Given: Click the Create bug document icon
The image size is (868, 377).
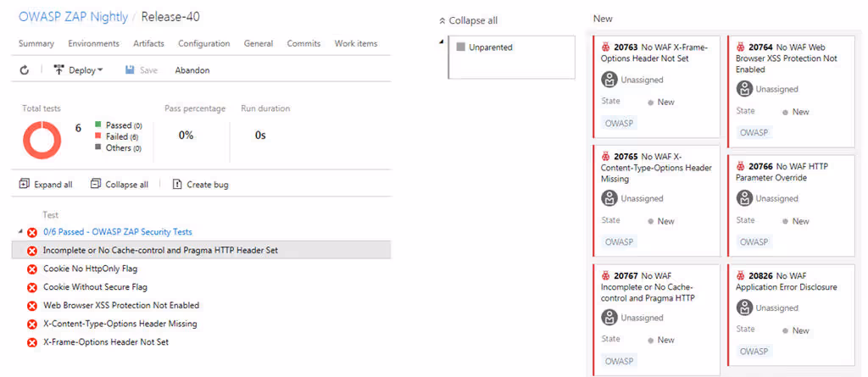Looking at the screenshot, I should coord(177,184).
